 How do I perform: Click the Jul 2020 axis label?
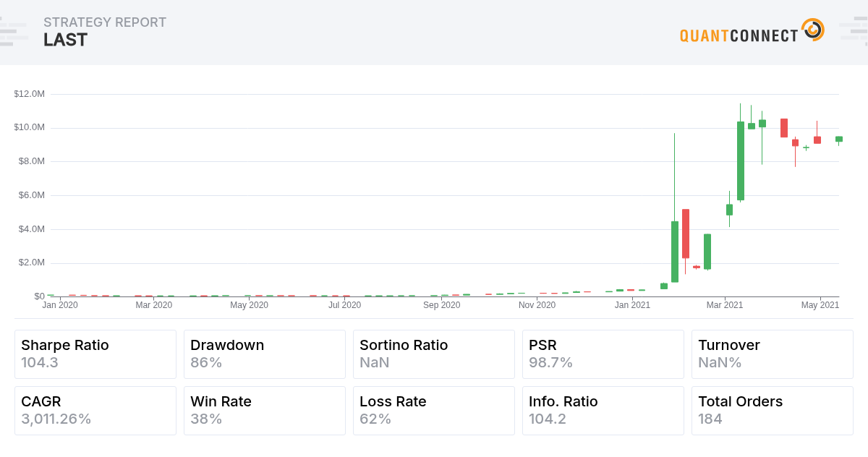[x=344, y=305]
